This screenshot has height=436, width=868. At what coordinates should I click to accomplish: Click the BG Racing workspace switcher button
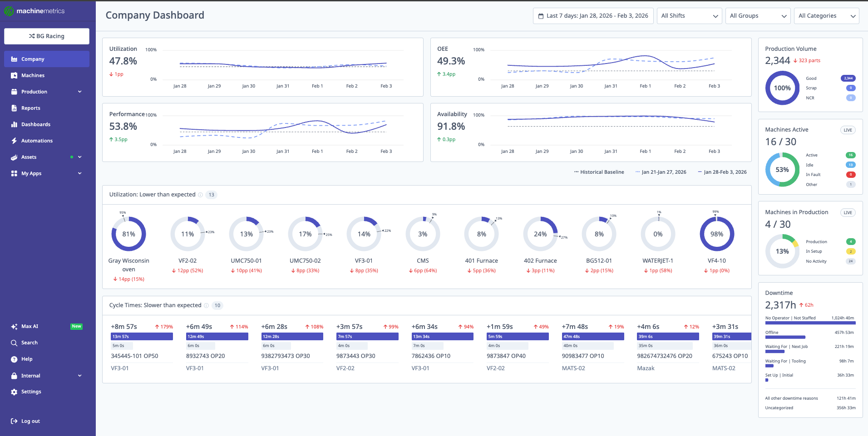(46, 36)
